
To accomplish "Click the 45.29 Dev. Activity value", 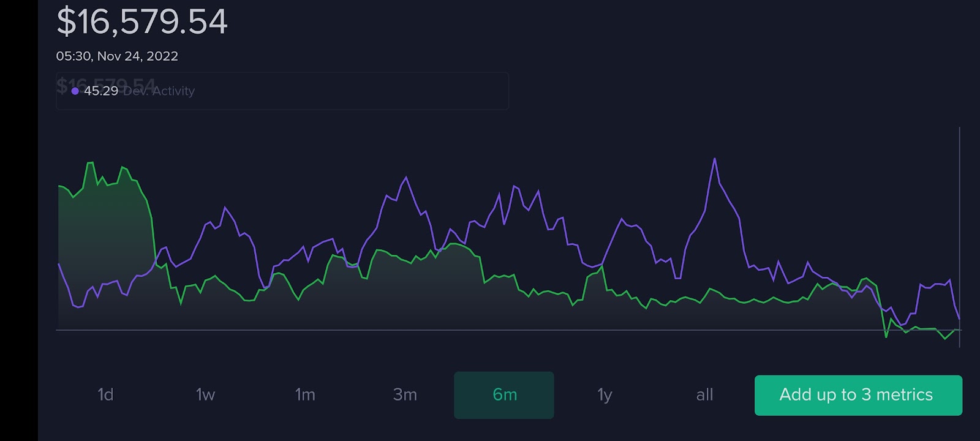I will tap(101, 91).
